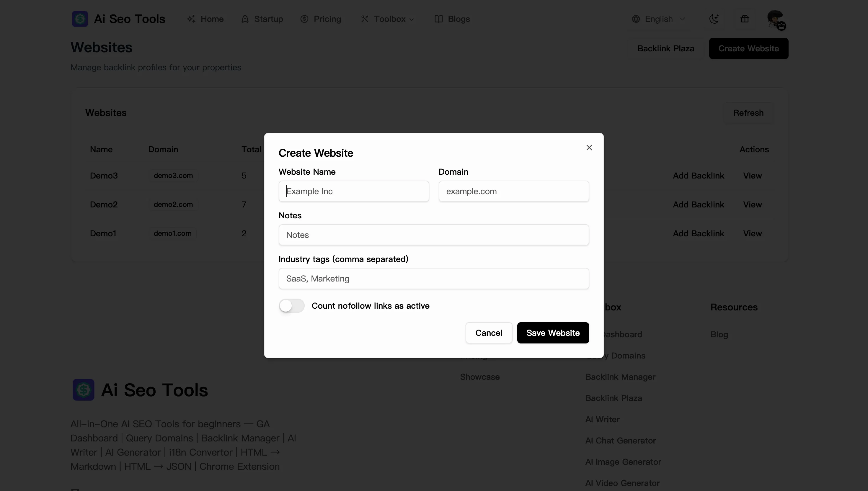The height and width of the screenshot is (491, 868).
Task: Open the Blog link under Resources
Action: 719,334
